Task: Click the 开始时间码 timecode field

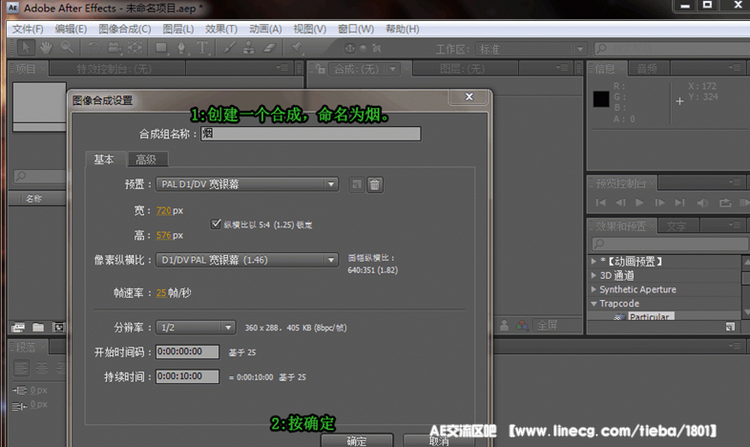Action: [188, 352]
